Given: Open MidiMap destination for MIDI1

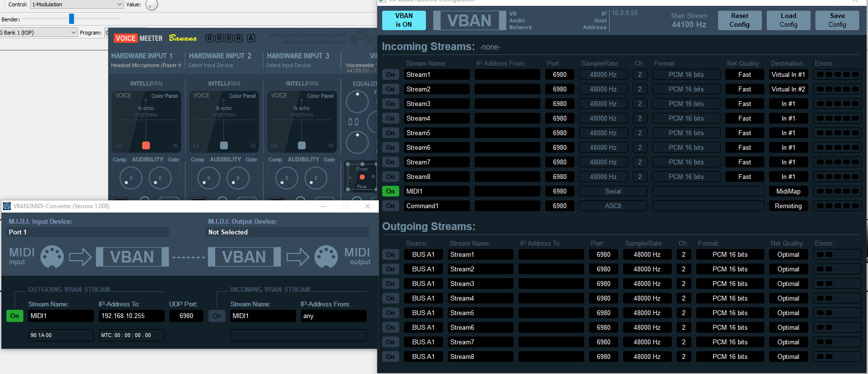Looking at the screenshot, I should coord(788,191).
